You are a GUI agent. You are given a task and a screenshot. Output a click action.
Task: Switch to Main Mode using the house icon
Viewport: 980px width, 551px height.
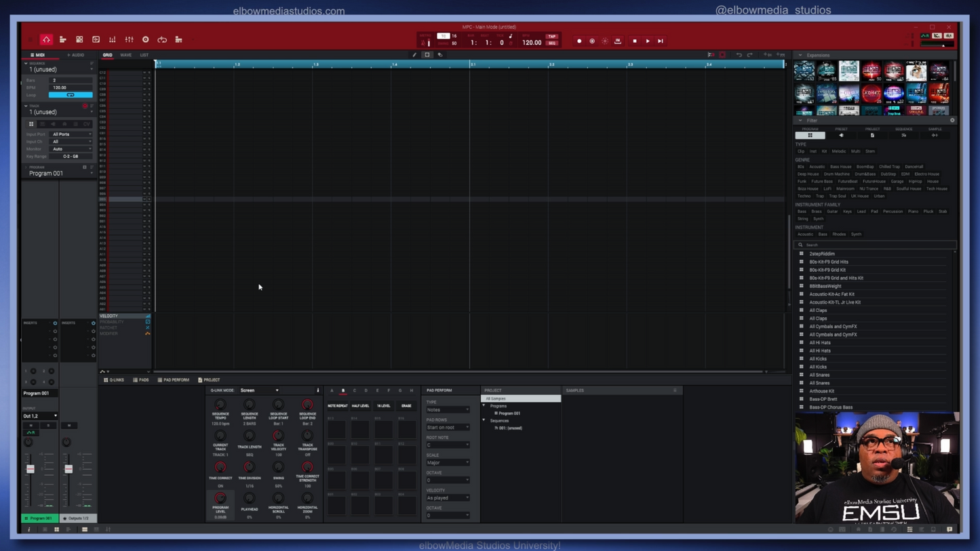coord(46,39)
